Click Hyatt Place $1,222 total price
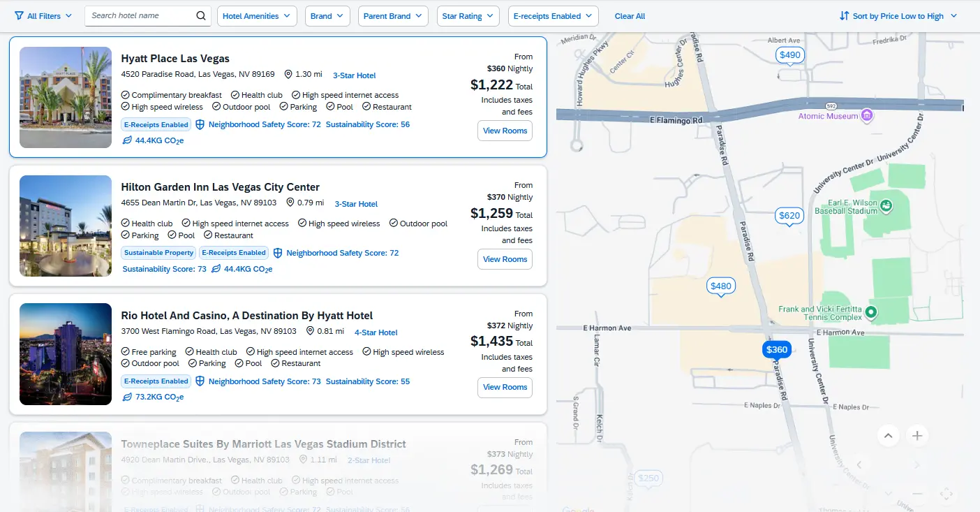Image resolution: width=980 pixels, height=512 pixels. coord(491,85)
